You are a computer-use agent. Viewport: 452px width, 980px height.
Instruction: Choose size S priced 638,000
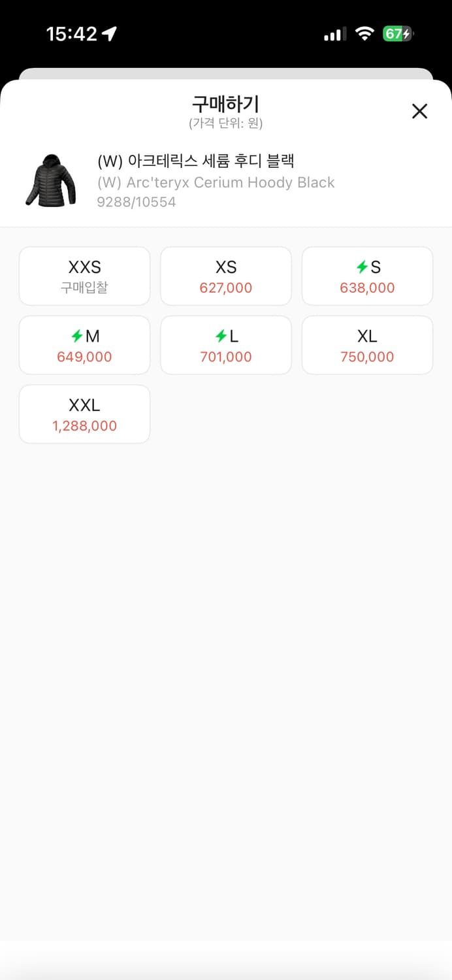click(x=367, y=276)
